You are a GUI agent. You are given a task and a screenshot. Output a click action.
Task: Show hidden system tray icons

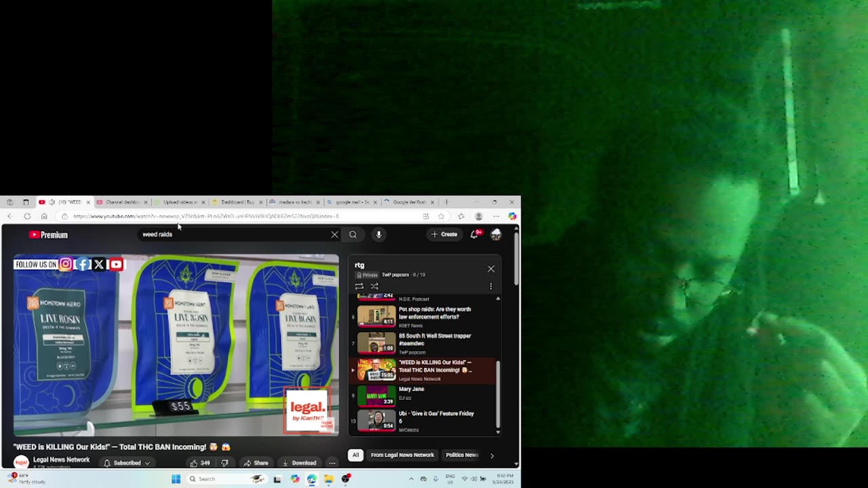coord(411,479)
